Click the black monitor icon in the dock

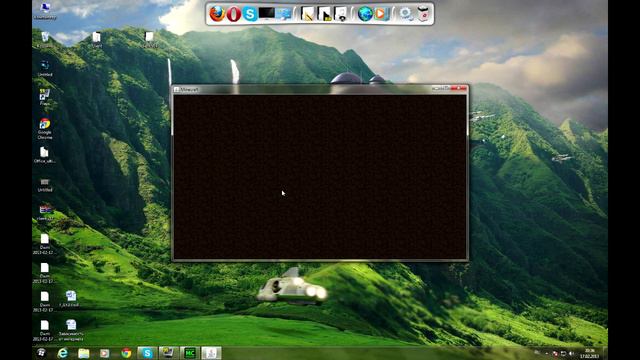267,13
